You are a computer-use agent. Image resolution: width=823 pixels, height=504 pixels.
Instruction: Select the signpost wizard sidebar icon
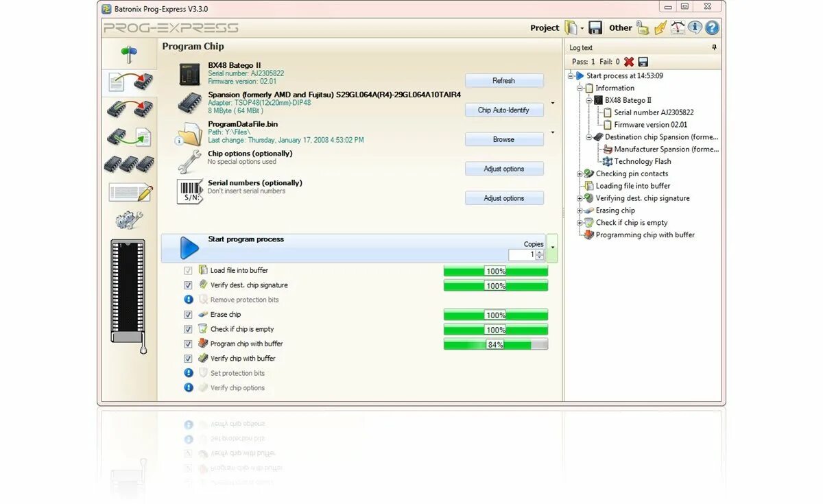click(128, 54)
